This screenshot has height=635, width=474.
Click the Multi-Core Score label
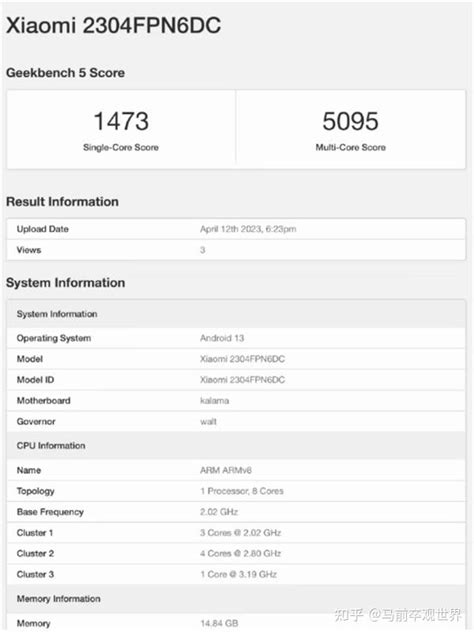coord(350,147)
